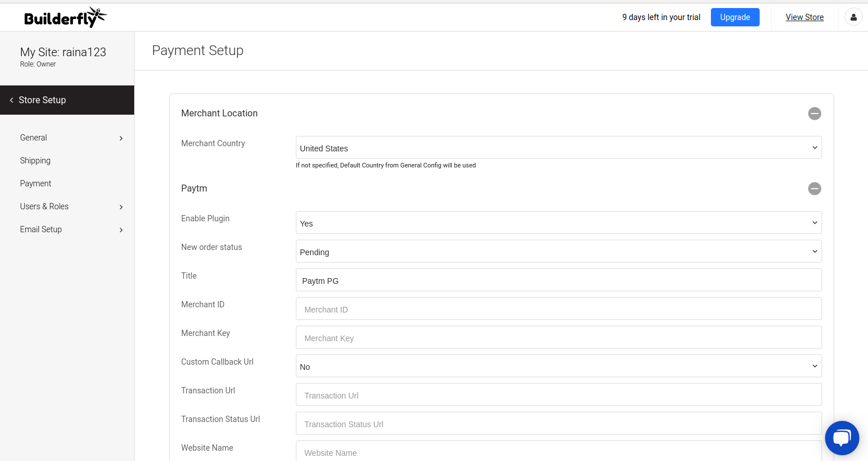868x461 pixels.
Task: Collapse the Merchant Location section
Action: click(x=814, y=114)
